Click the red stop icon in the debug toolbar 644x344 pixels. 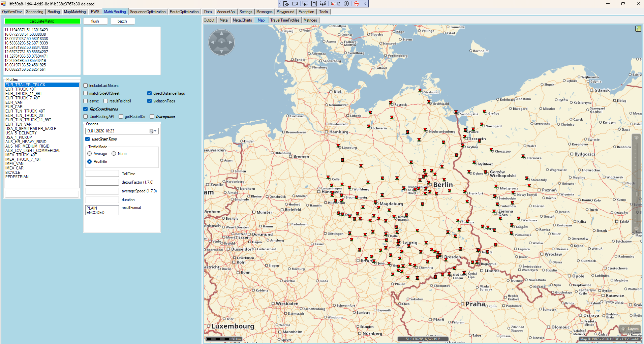356,4
